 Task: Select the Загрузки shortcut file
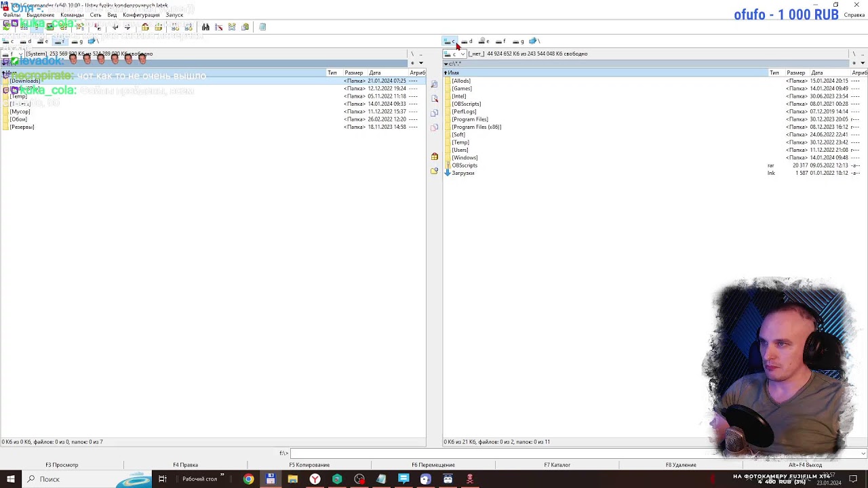(463, 173)
